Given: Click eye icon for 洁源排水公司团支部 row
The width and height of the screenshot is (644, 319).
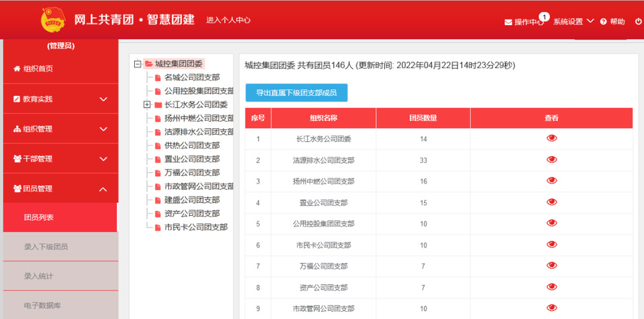Looking at the screenshot, I should pos(551,160).
